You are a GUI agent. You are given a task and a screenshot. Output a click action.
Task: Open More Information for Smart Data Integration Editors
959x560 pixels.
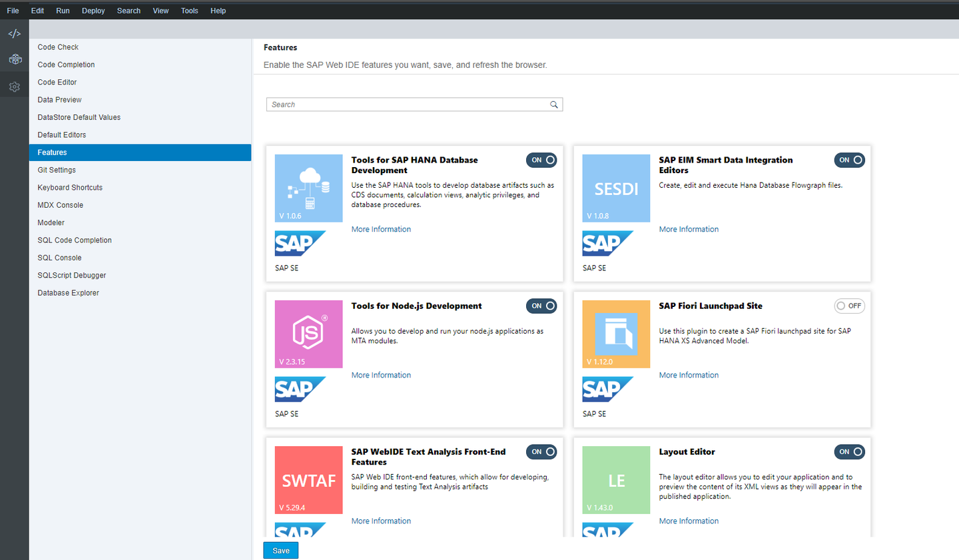(689, 229)
